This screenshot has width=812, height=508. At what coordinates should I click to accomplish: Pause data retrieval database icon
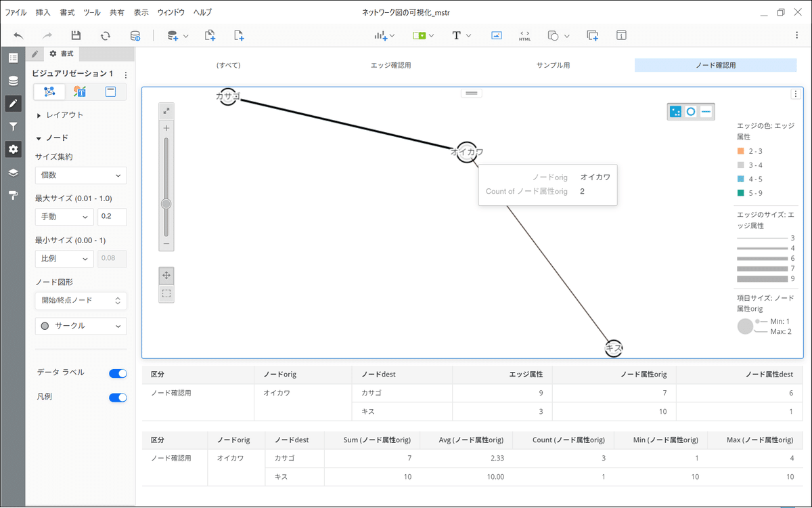pos(135,35)
